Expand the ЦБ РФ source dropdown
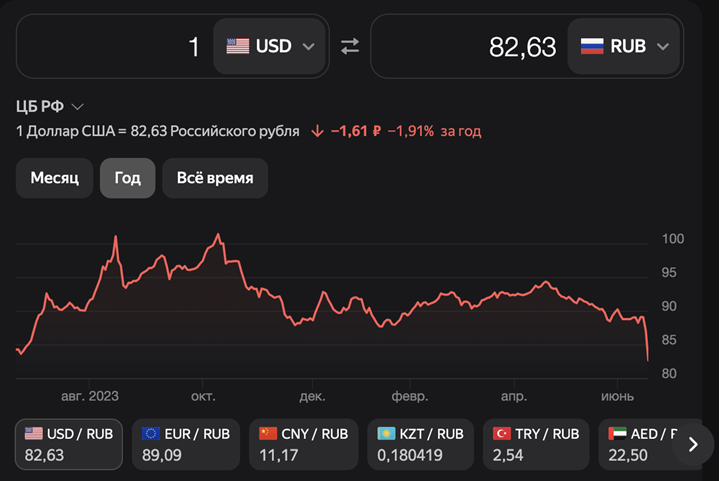720x481 pixels. click(50, 106)
